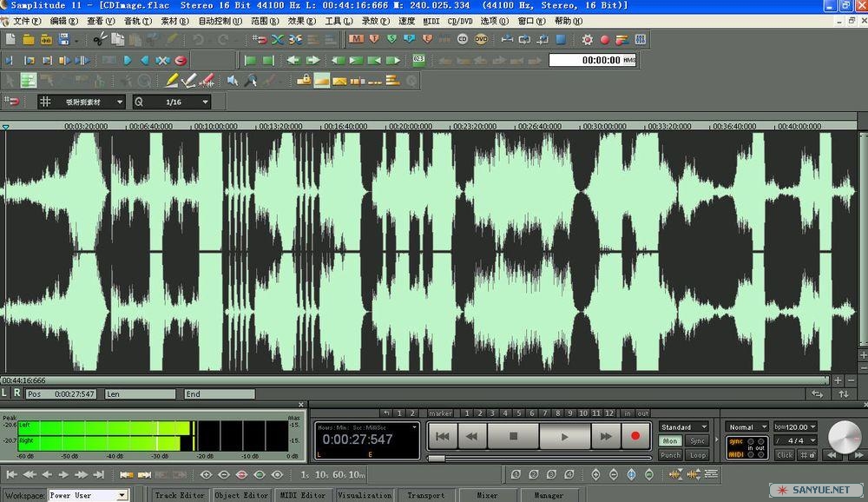Toggle the Sync button in transport

click(x=698, y=441)
